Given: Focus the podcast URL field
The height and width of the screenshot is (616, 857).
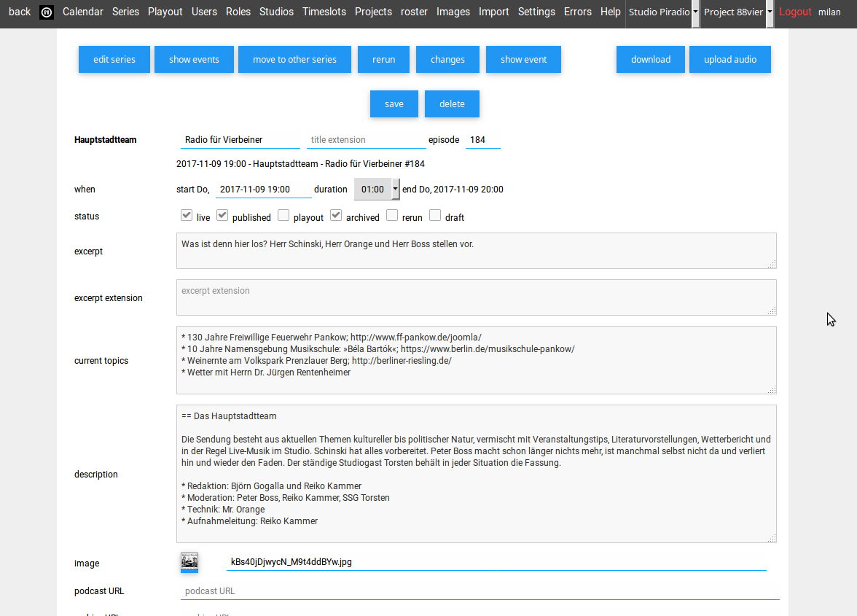Looking at the screenshot, I should pyautogui.click(x=480, y=591).
